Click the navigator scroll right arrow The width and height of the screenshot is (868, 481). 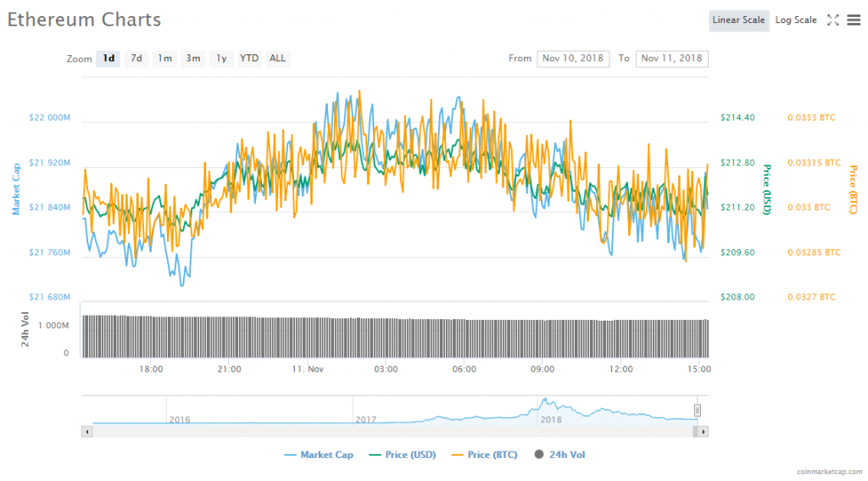pos(703,432)
